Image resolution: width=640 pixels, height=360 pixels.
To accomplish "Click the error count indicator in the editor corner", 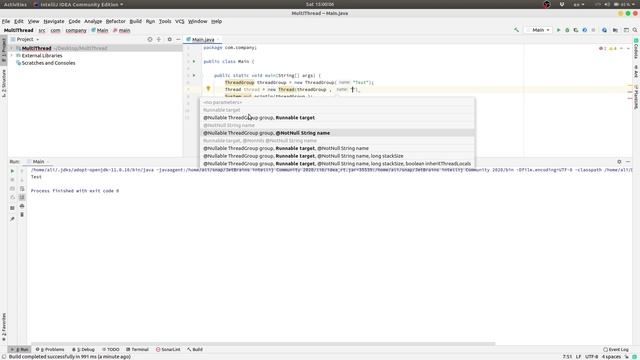I will [x=602, y=49].
